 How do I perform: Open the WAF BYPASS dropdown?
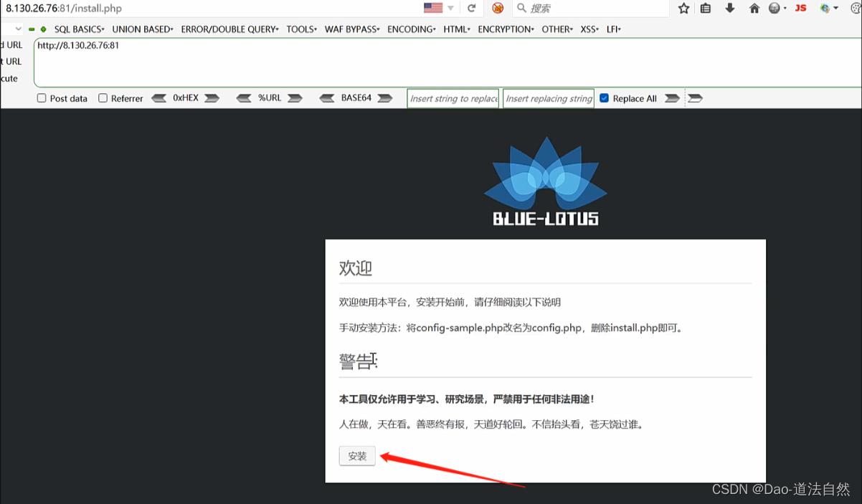click(352, 29)
